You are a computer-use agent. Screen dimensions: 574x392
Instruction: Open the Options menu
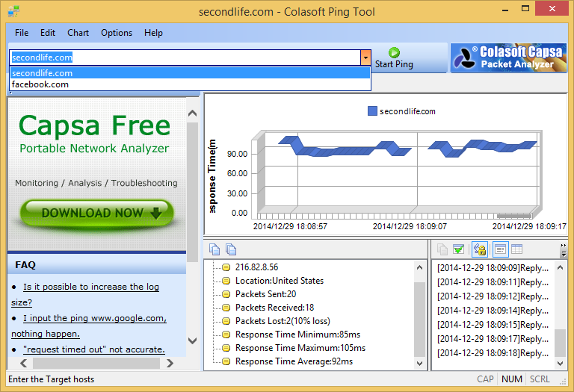(x=117, y=33)
